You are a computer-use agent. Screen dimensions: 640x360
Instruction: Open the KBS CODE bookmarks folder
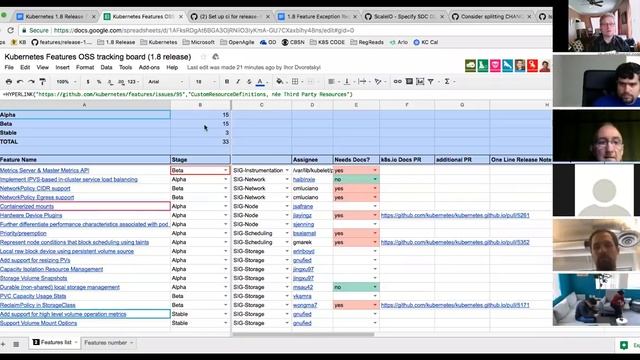[327, 42]
